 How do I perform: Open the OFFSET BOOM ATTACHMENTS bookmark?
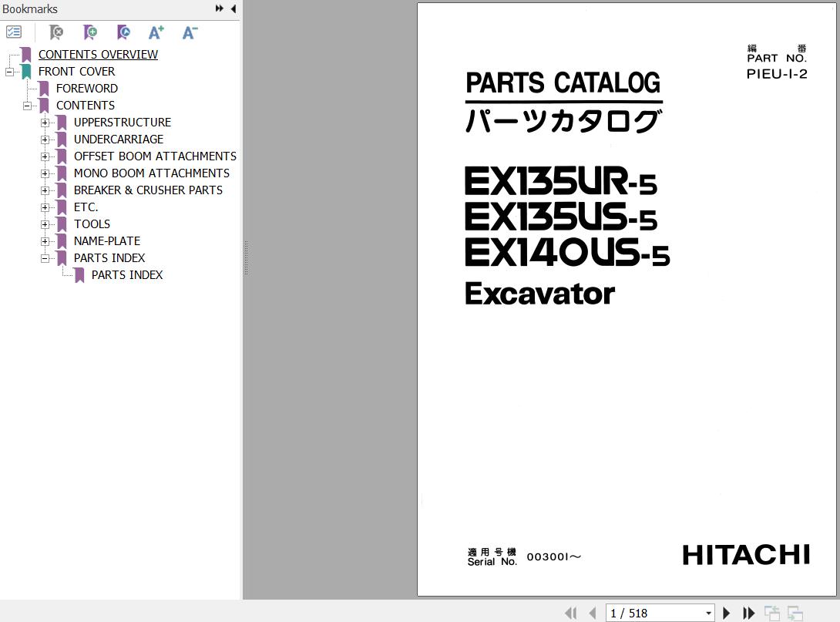pyautogui.click(x=155, y=156)
